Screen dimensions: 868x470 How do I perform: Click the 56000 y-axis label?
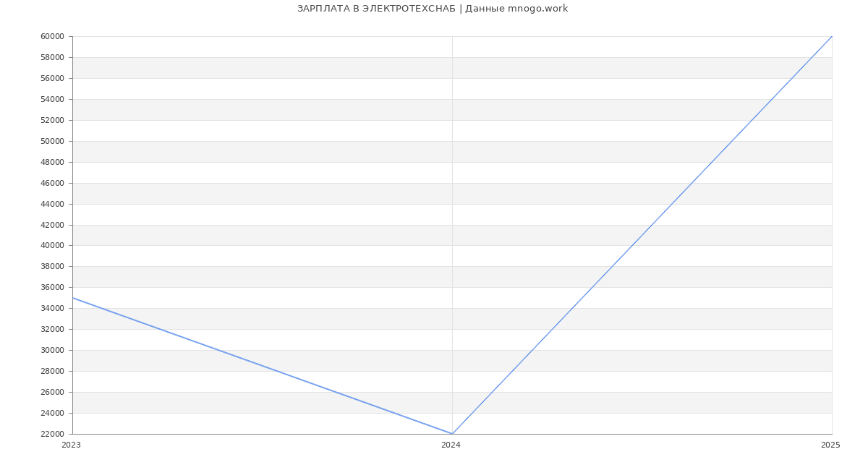(53, 78)
